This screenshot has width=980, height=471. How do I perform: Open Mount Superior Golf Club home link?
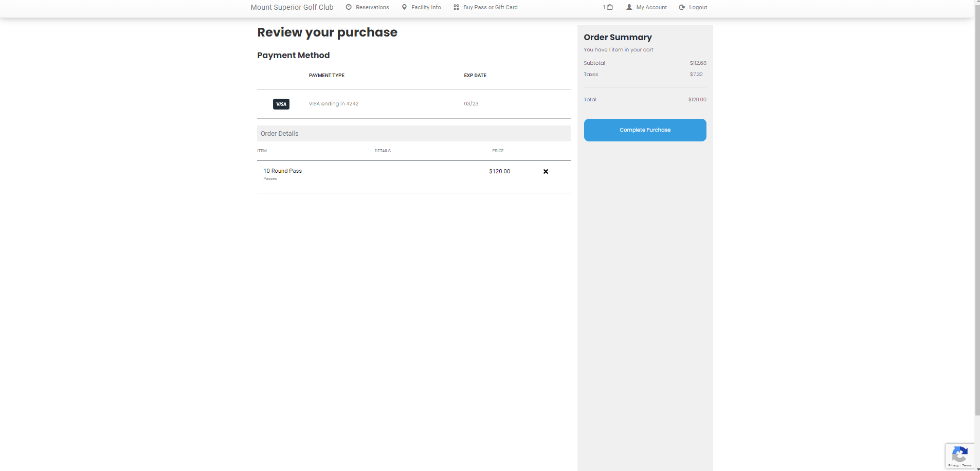(x=292, y=7)
